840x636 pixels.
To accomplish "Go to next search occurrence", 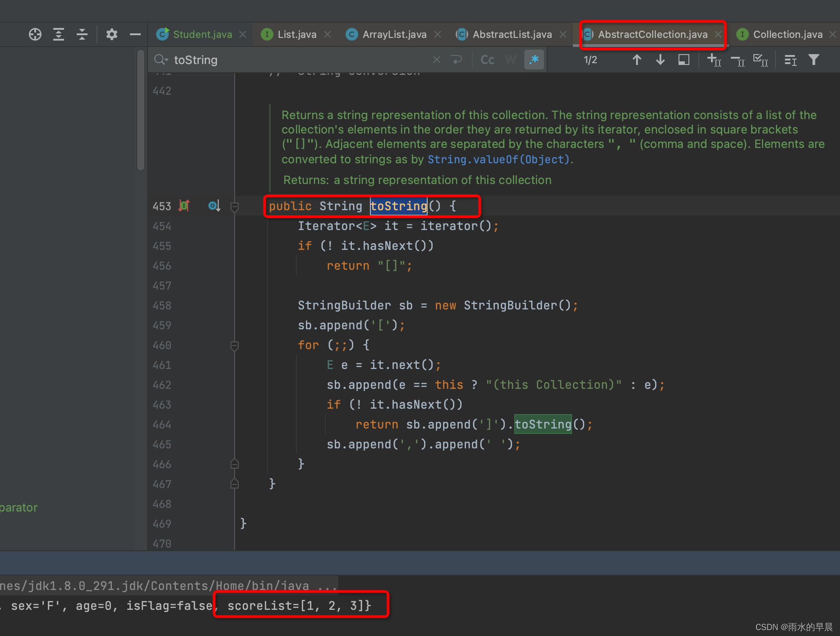I will [660, 60].
